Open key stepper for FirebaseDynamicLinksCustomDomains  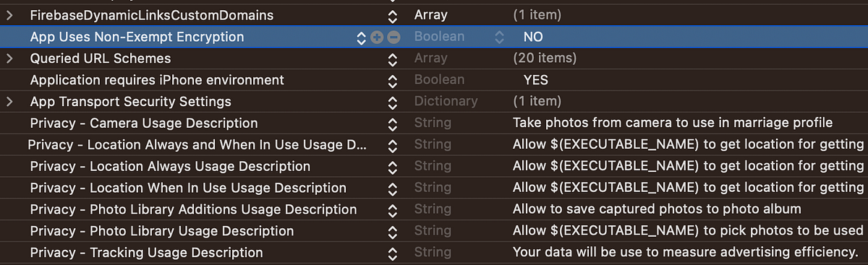point(393,15)
